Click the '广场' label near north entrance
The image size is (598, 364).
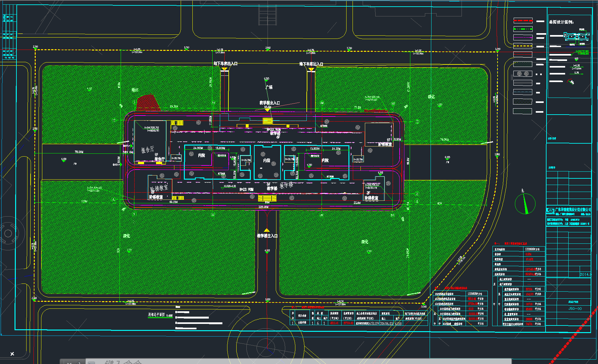point(269,87)
